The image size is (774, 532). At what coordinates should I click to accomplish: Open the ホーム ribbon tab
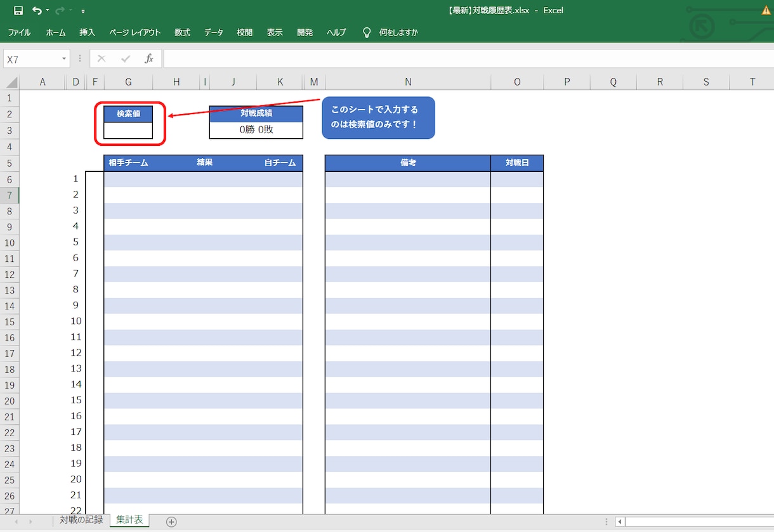point(56,32)
